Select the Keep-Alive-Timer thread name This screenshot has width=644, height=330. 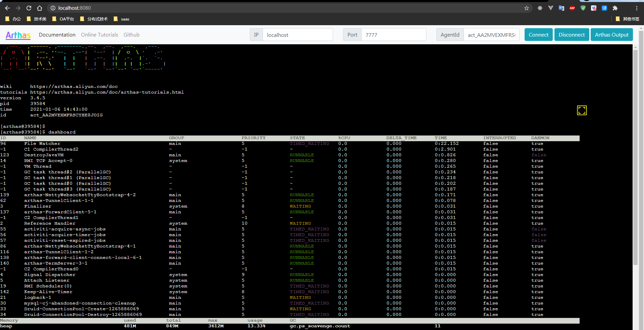[x=48, y=292]
